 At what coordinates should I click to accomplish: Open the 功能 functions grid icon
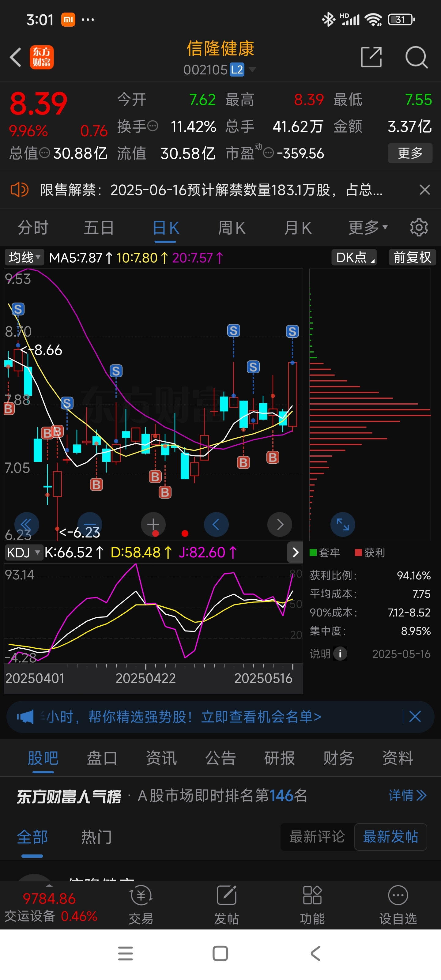coord(312,905)
